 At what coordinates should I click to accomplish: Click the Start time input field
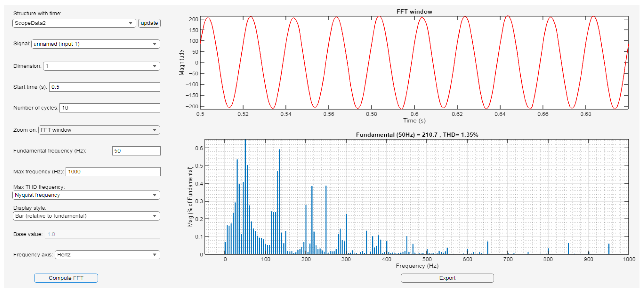104,87
